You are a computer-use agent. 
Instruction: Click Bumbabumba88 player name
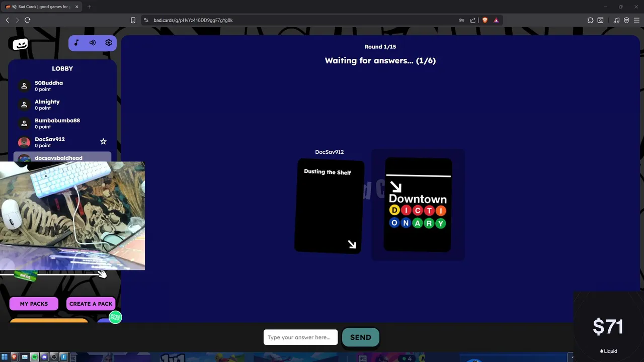(x=57, y=121)
